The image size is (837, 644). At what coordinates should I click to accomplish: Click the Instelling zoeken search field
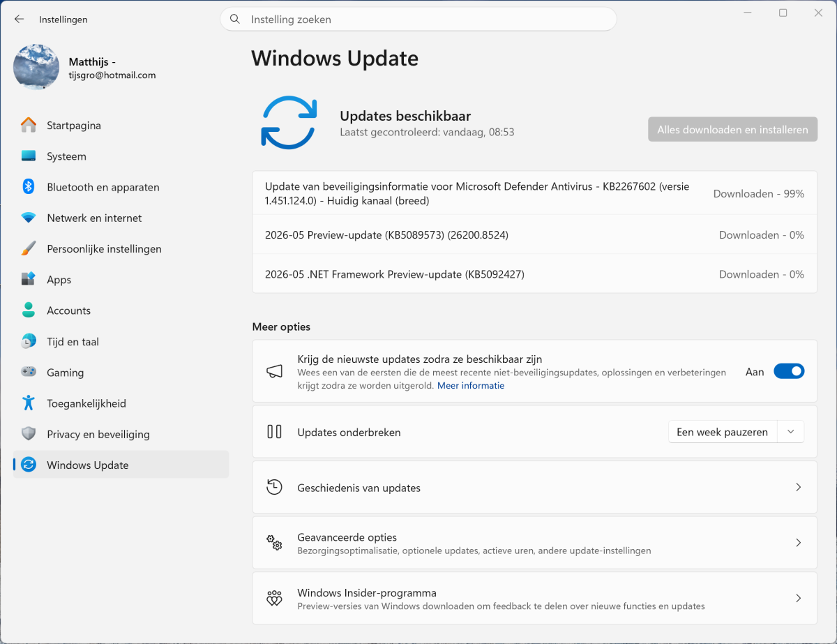tap(418, 20)
